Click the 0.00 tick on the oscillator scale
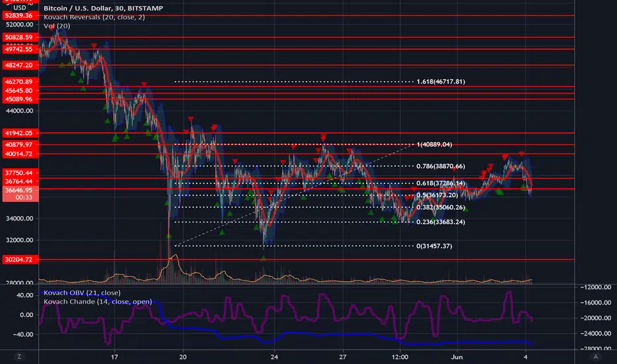This screenshot has width=617, height=364. coord(26,315)
